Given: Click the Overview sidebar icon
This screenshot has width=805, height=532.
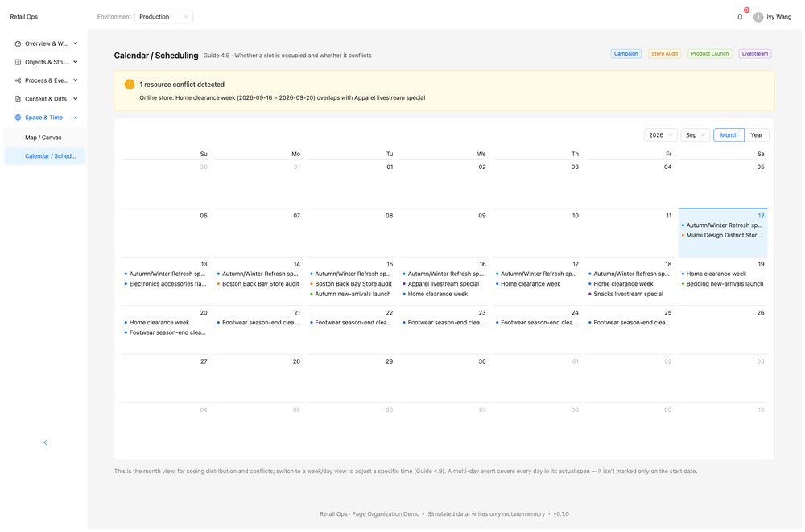Looking at the screenshot, I should point(18,43).
